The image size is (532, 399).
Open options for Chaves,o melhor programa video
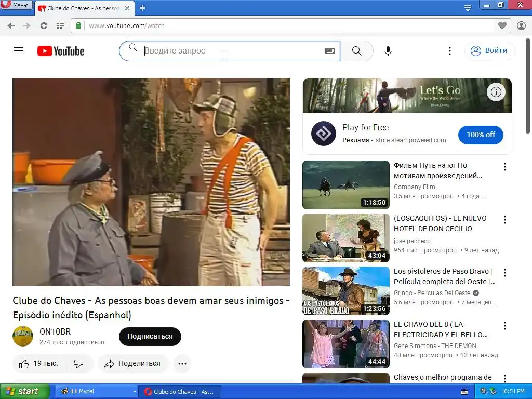pos(505,378)
